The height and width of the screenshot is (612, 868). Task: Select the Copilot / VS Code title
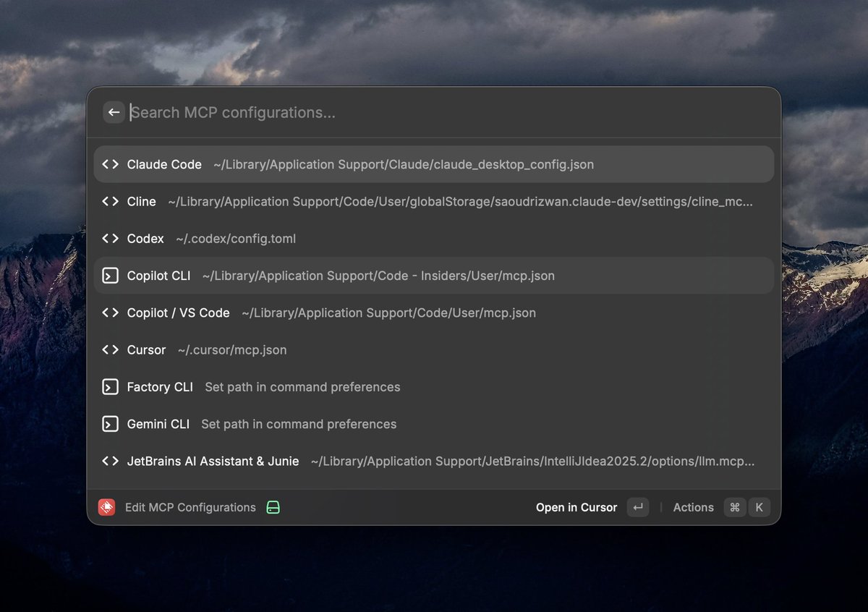(x=178, y=313)
